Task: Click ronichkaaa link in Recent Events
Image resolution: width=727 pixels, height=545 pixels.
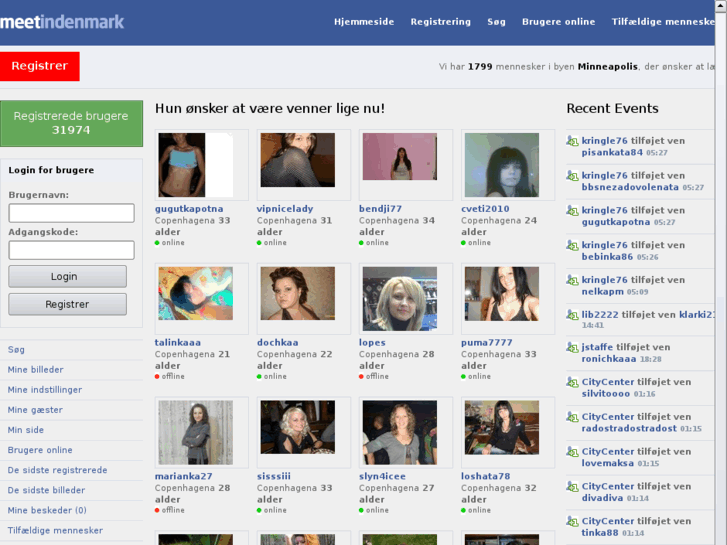Action: point(609,359)
